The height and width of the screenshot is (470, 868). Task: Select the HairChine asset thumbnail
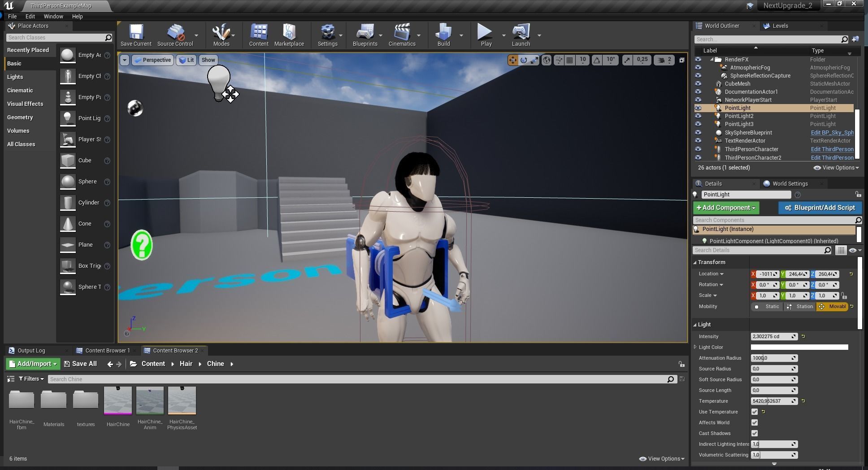118,400
